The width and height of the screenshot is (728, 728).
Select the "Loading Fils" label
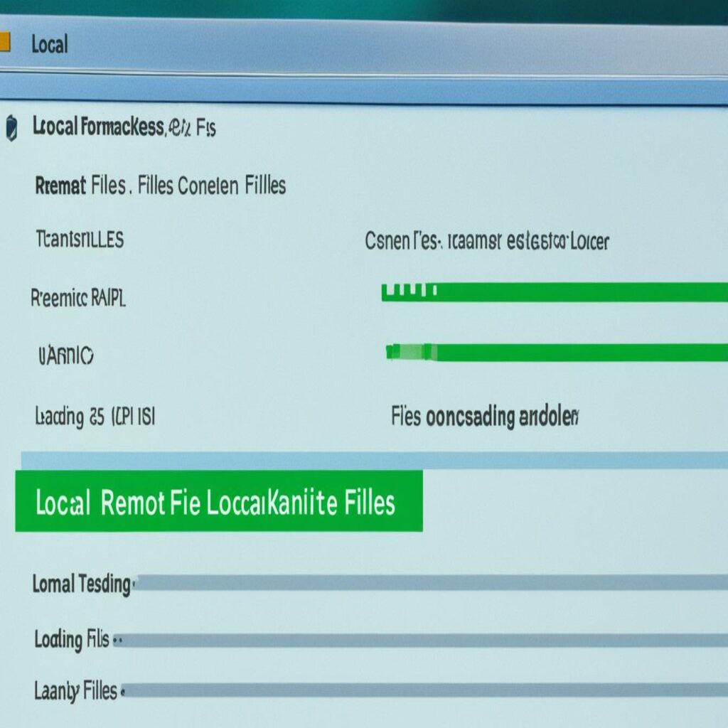pos(72,640)
